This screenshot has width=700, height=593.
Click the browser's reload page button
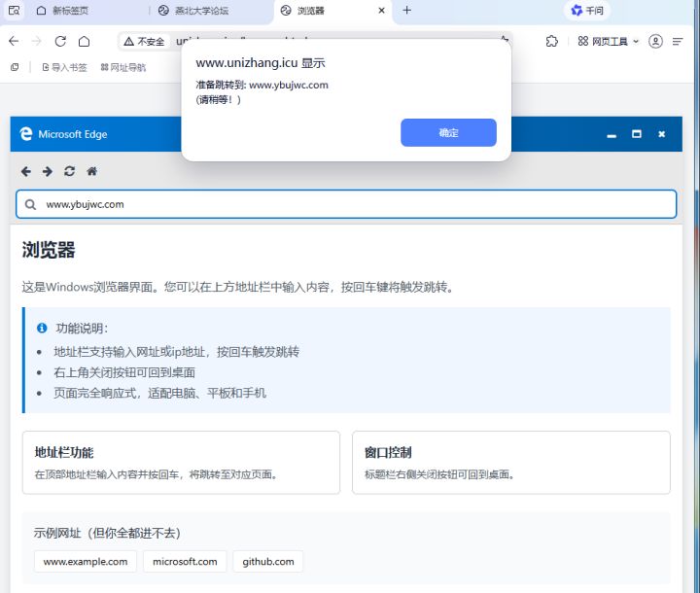click(x=60, y=42)
